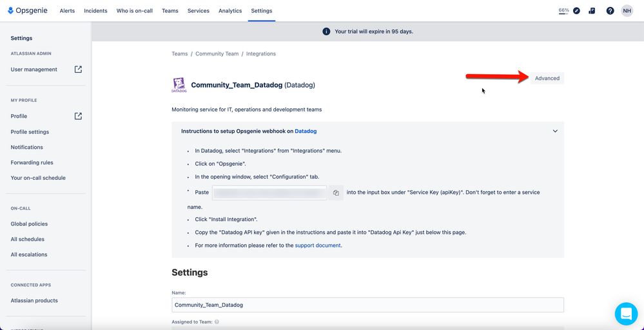Open the compass quick-start icon
644x330 pixels.
click(577, 11)
